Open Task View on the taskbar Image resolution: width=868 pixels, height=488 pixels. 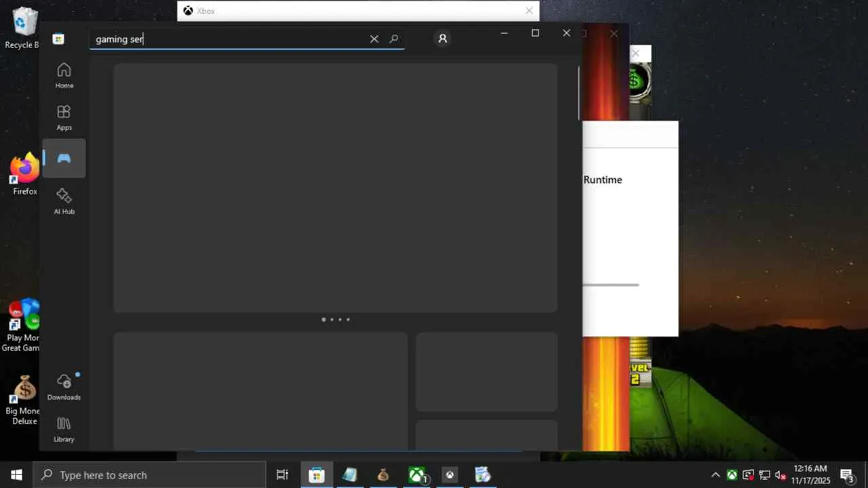click(282, 475)
